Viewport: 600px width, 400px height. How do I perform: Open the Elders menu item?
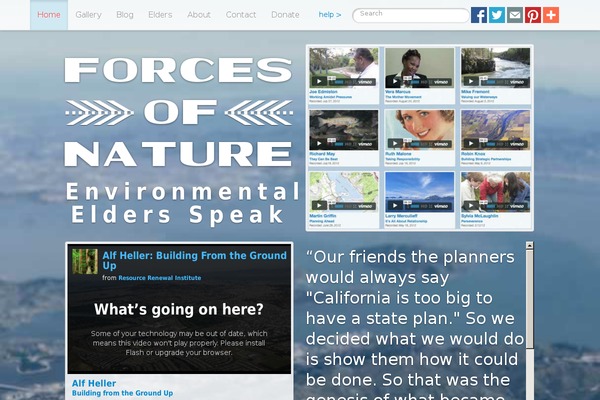[x=160, y=15]
